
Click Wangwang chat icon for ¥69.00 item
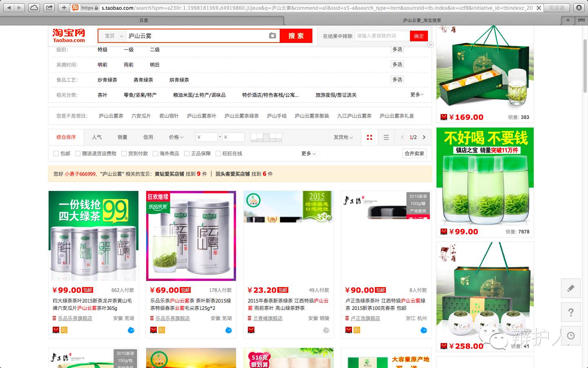click(x=229, y=330)
